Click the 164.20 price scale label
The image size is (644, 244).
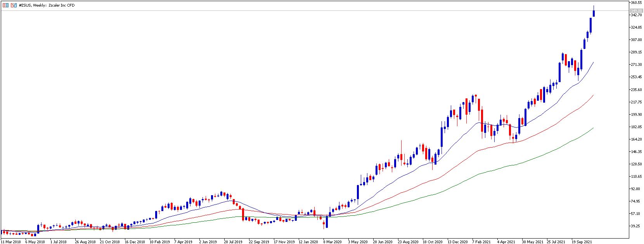point(636,139)
